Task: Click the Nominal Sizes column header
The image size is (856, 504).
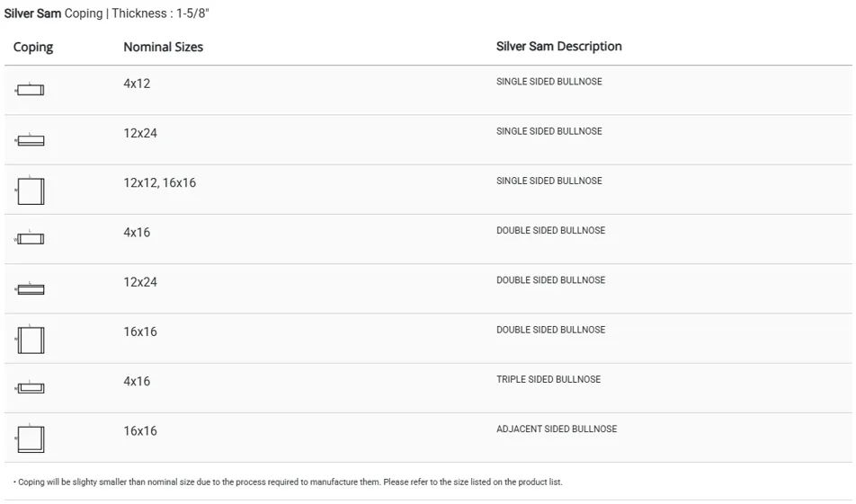Action: (163, 47)
